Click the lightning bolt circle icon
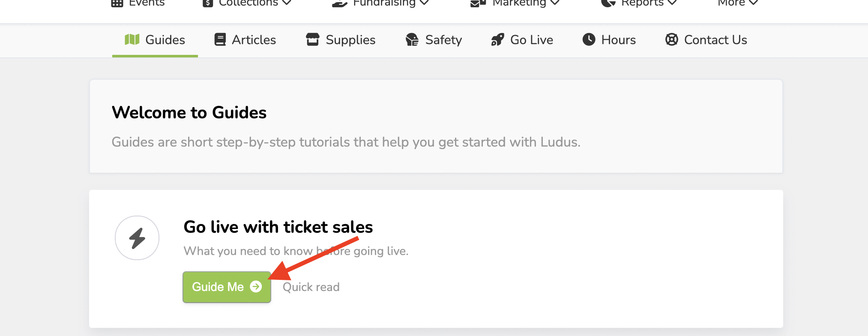This screenshot has width=868, height=336. coord(137,238)
